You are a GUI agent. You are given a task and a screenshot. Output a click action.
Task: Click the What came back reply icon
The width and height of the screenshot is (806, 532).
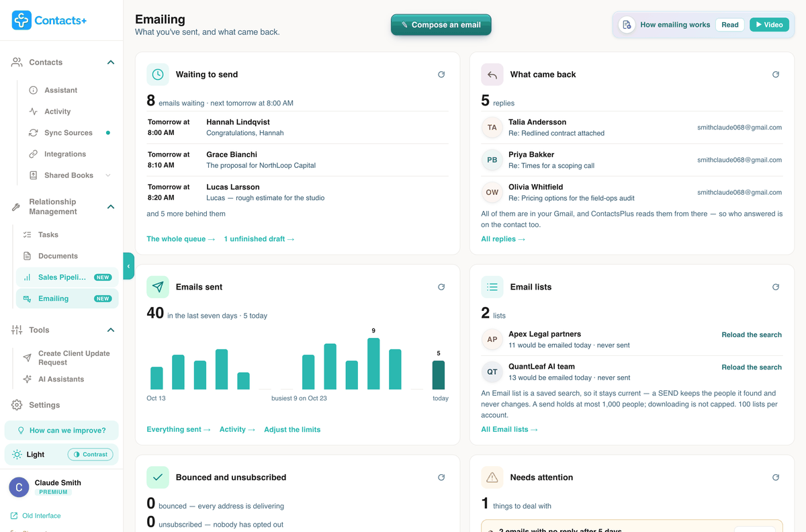point(492,75)
